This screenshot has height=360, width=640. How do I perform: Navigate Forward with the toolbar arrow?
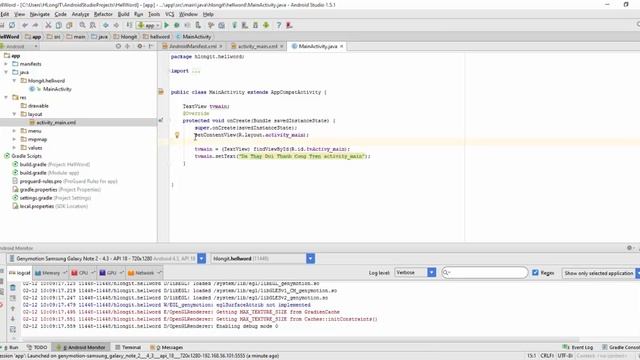click(x=116, y=25)
